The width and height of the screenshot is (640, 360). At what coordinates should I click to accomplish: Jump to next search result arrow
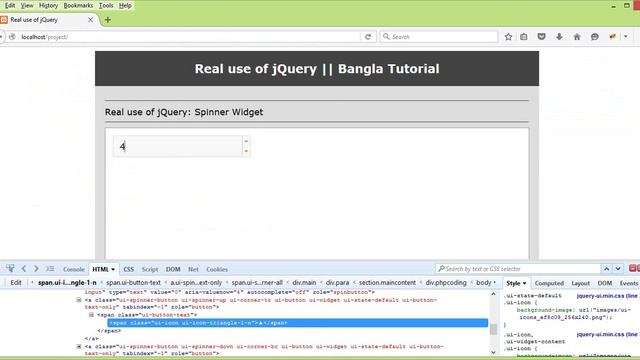click(x=618, y=269)
